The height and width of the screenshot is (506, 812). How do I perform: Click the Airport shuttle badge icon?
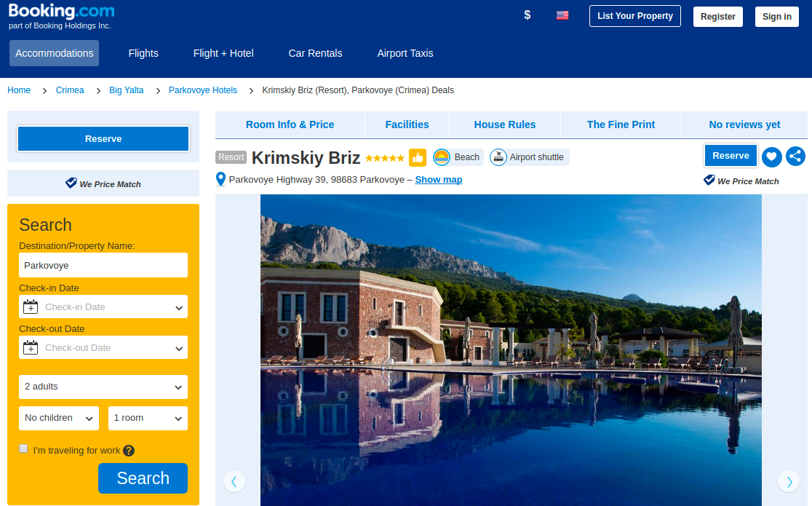[498, 157]
